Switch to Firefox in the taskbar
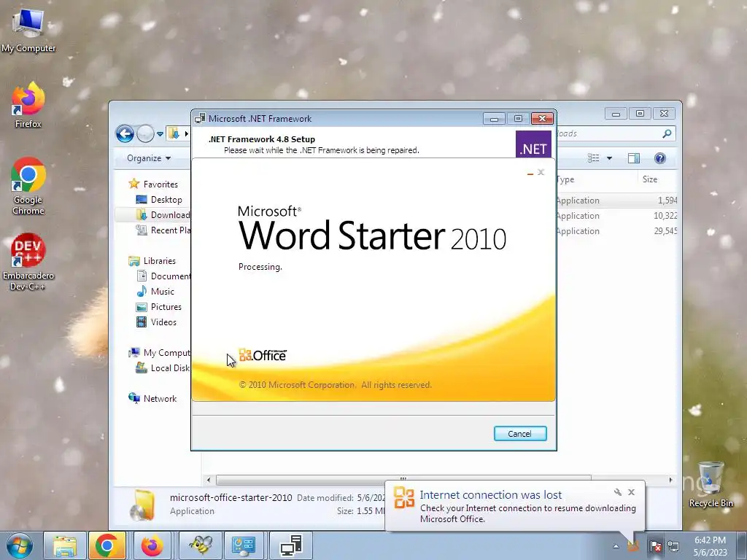The width and height of the screenshot is (747, 560). point(152,545)
